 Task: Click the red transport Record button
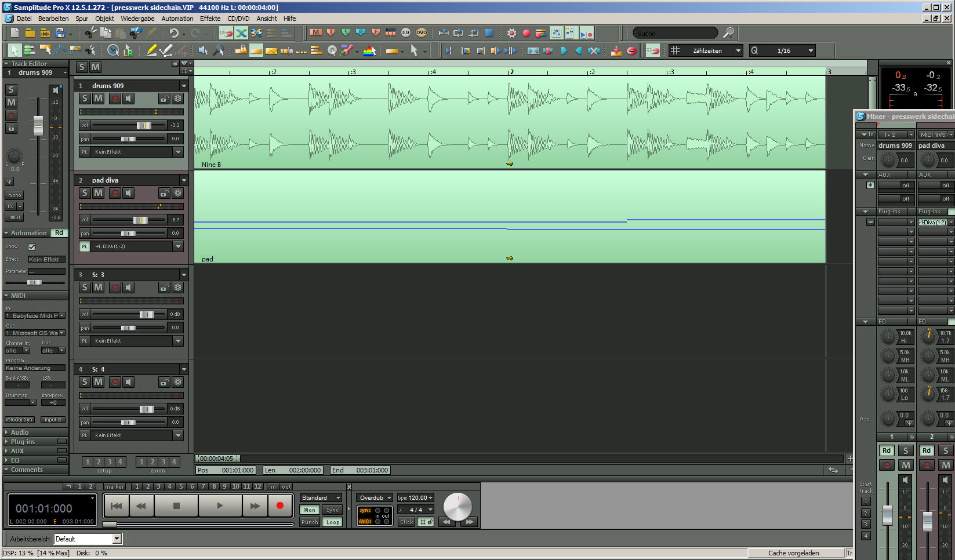click(280, 506)
